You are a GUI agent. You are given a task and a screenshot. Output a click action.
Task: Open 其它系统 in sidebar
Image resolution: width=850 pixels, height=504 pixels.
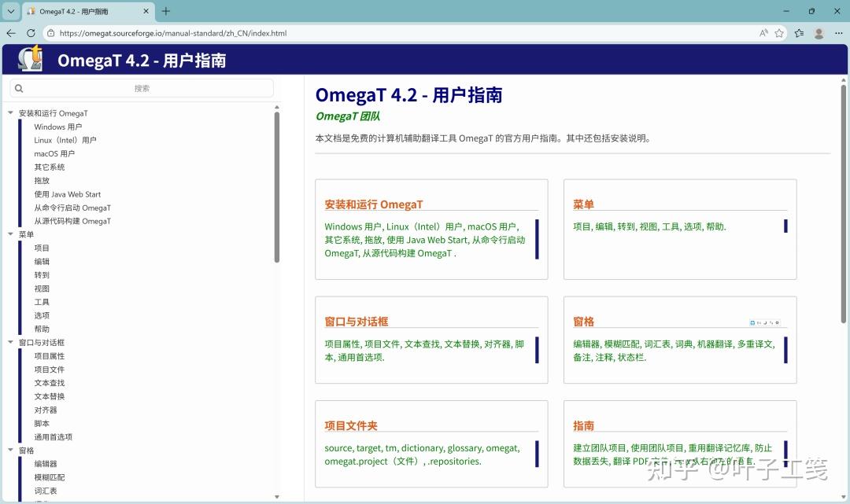point(50,167)
